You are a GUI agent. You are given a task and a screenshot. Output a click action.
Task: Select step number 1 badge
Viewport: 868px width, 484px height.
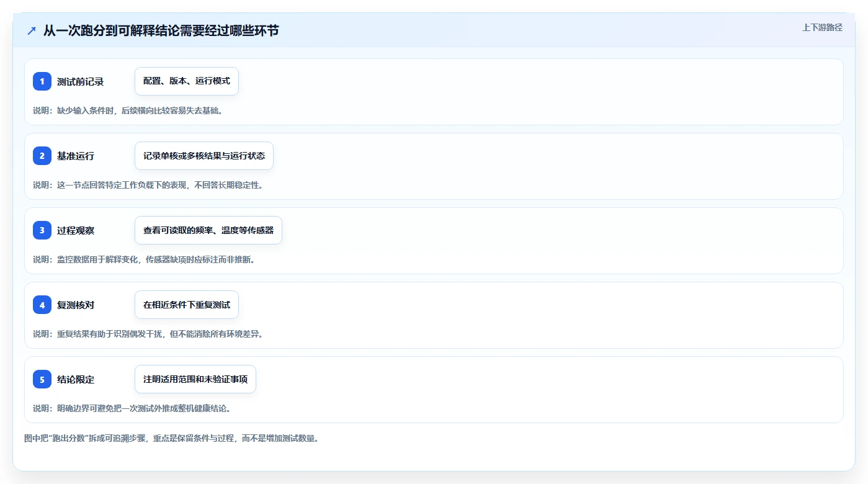(42, 81)
